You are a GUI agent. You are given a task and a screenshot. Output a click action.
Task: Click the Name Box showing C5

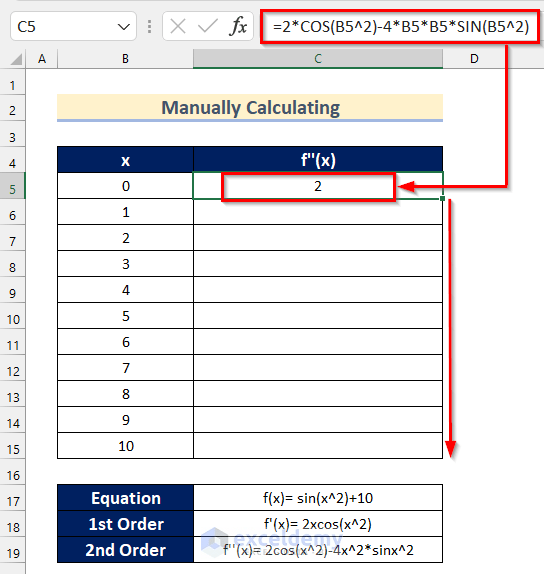[x=73, y=26]
